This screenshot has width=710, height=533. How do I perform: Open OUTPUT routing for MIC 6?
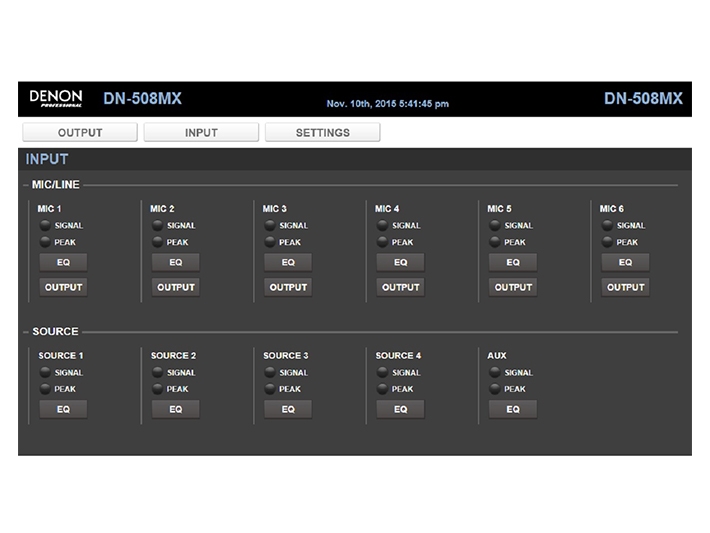point(625,287)
